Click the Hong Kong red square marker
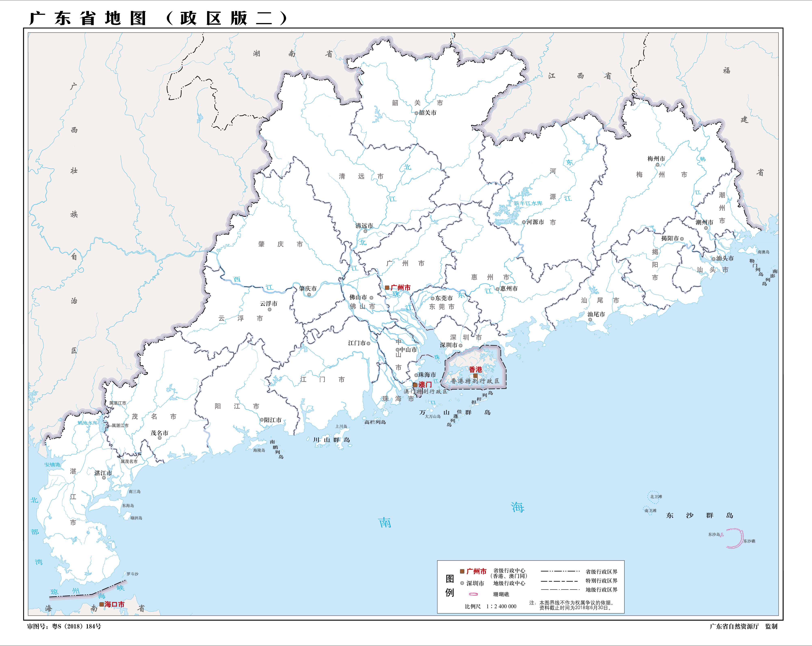 pos(475,376)
